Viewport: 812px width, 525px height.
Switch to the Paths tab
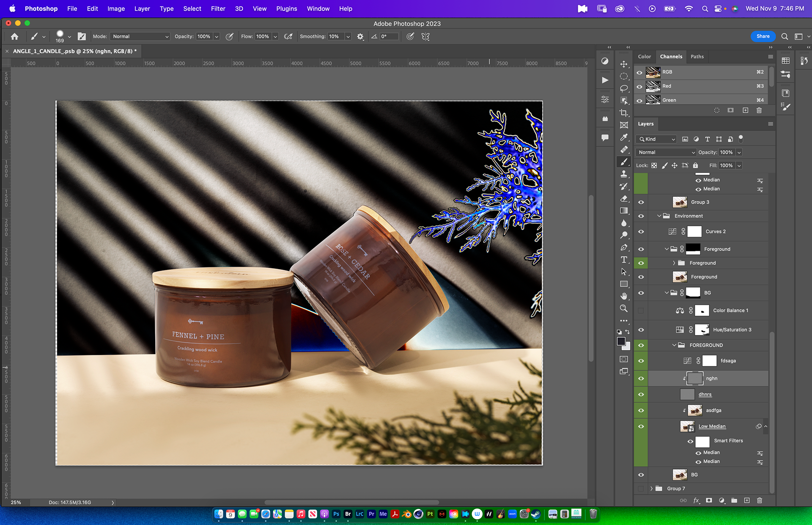697,57
